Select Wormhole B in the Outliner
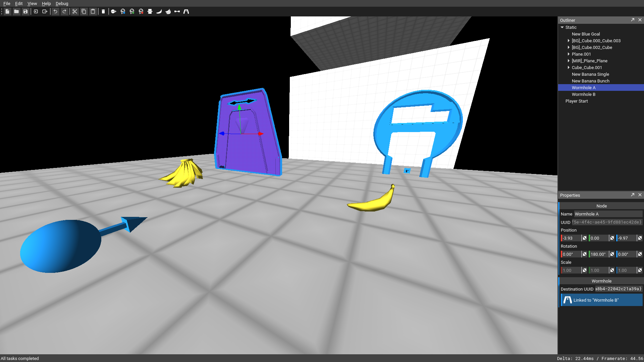The height and width of the screenshot is (362, 644). point(583,94)
